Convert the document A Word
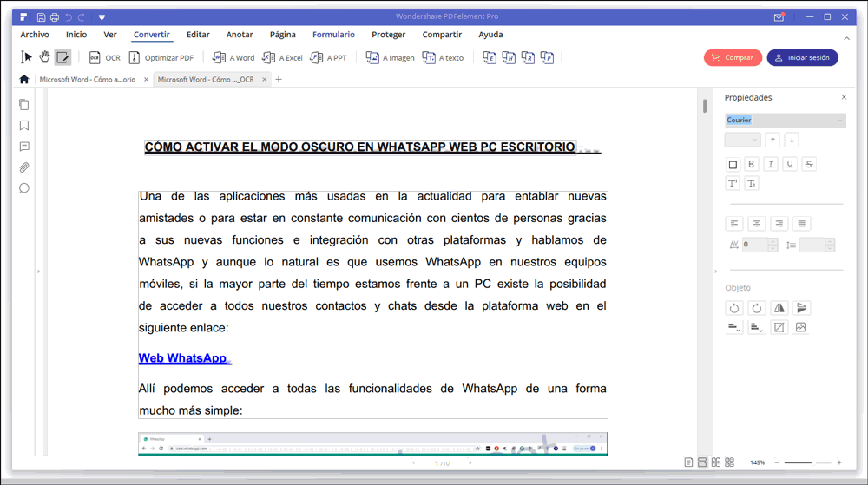 [x=233, y=57]
